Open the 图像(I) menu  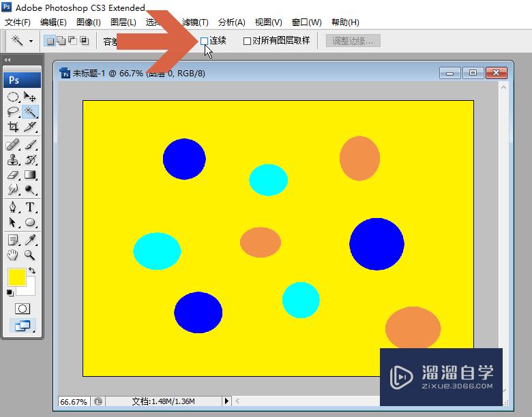pos(88,22)
